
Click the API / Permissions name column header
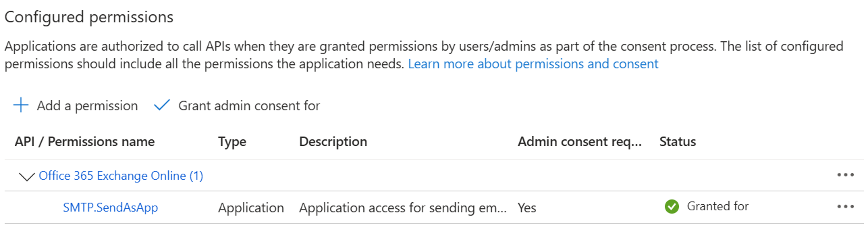[85, 141]
